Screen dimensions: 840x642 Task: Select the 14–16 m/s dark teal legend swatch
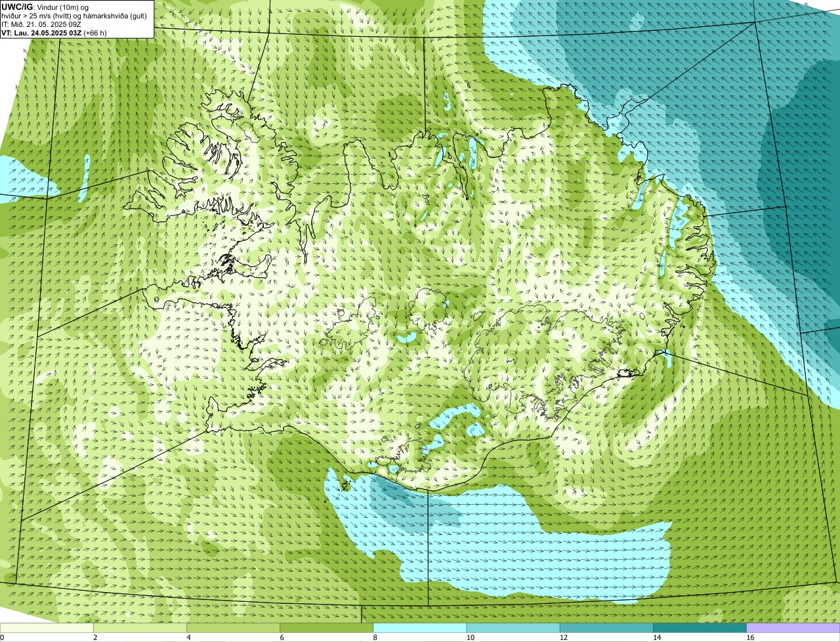point(700,628)
